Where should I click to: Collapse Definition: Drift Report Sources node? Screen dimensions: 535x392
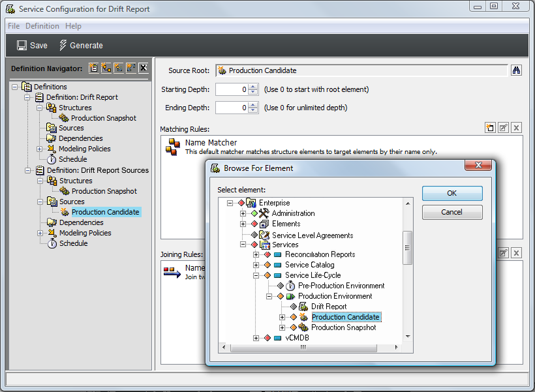27,171
